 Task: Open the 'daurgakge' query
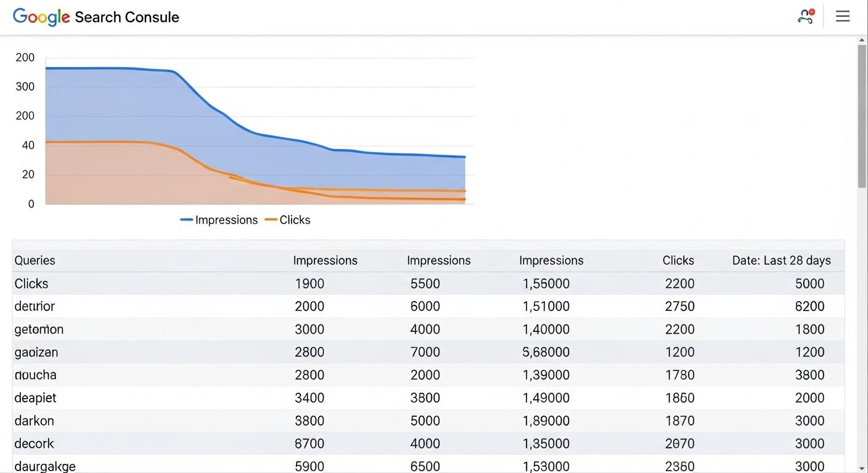point(45,466)
